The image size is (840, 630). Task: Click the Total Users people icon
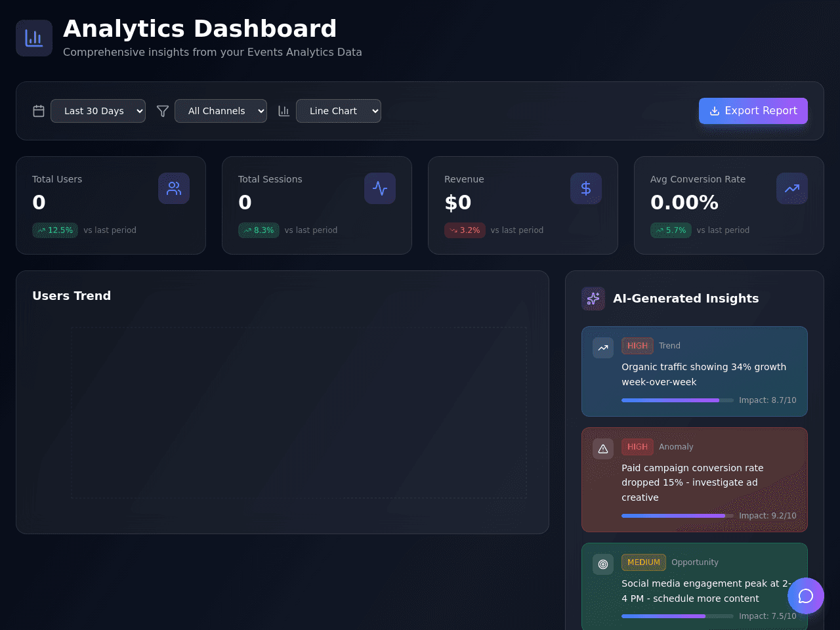click(x=174, y=188)
